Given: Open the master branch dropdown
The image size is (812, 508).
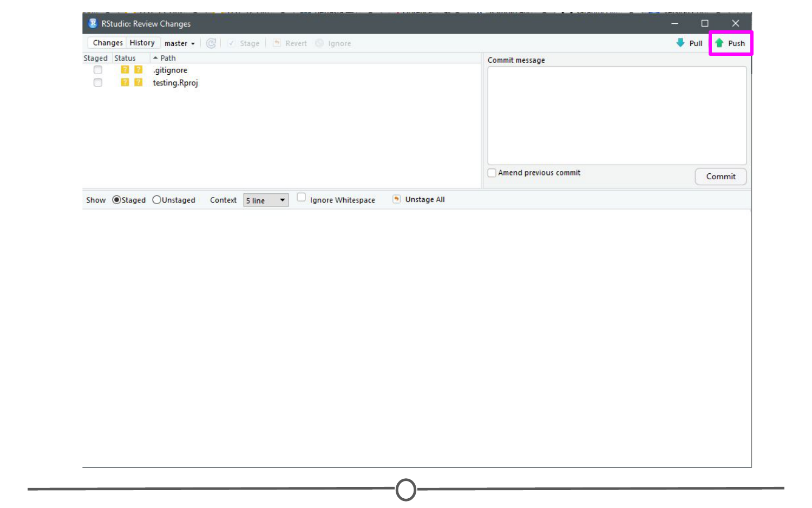Looking at the screenshot, I should pos(180,43).
